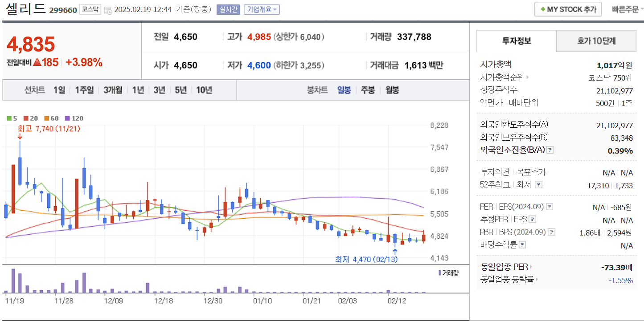Click the 코스닥 market label
This screenshot has width=644, height=321.
pyautogui.click(x=90, y=9)
